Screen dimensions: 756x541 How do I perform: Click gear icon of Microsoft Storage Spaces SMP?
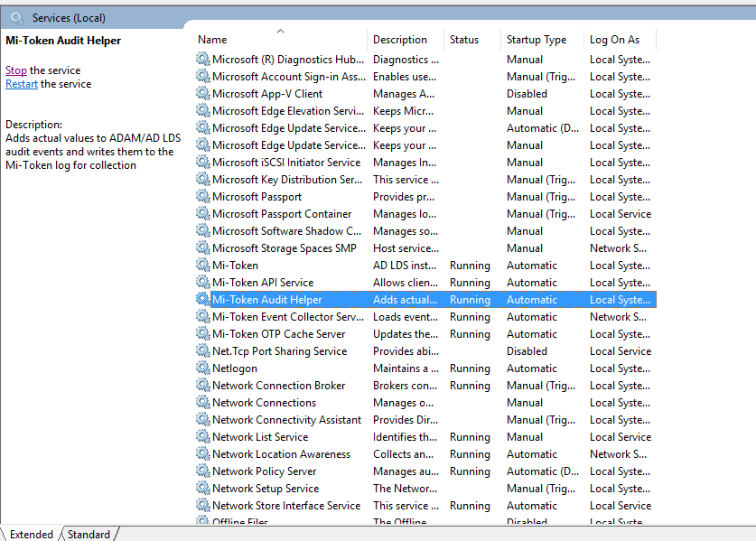click(x=202, y=247)
